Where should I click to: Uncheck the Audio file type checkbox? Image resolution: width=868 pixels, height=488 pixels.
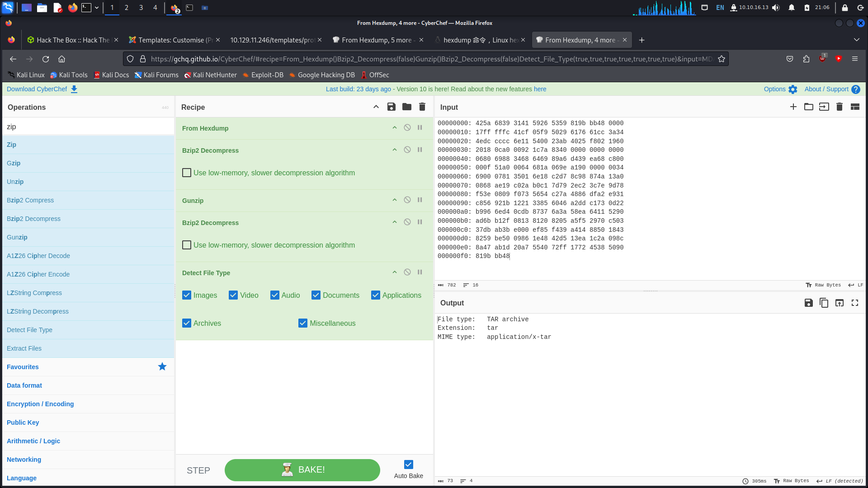coord(275,295)
